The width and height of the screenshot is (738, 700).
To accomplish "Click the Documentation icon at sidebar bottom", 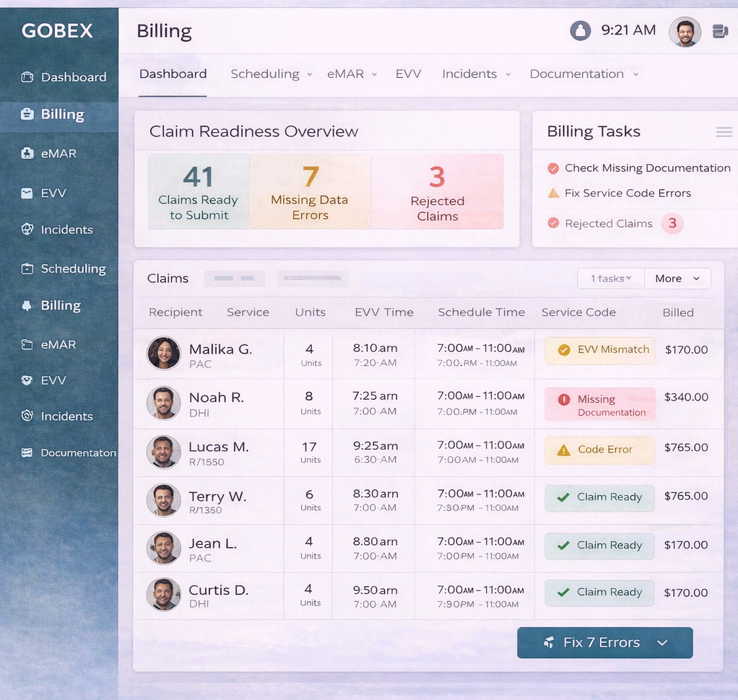I will tap(27, 453).
